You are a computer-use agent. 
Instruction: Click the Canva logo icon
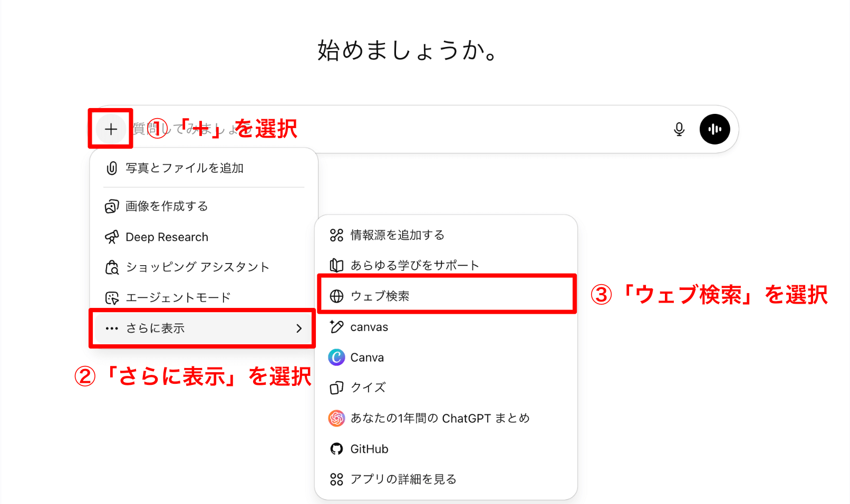pyautogui.click(x=336, y=357)
